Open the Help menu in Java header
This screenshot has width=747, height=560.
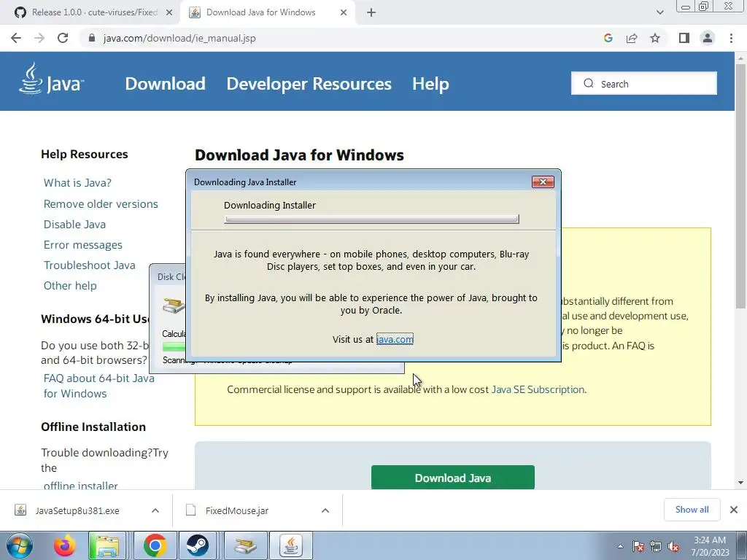[x=430, y=84]
